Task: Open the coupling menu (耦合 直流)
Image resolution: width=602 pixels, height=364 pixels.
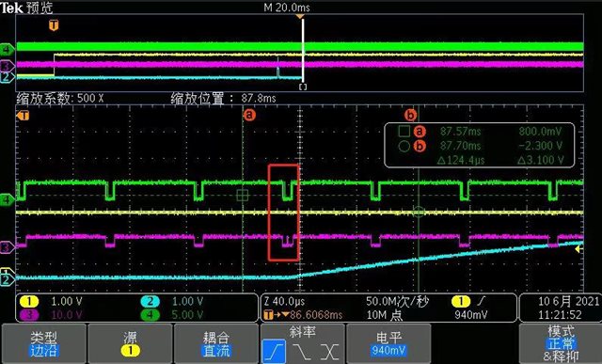Action: pos(216,343)
